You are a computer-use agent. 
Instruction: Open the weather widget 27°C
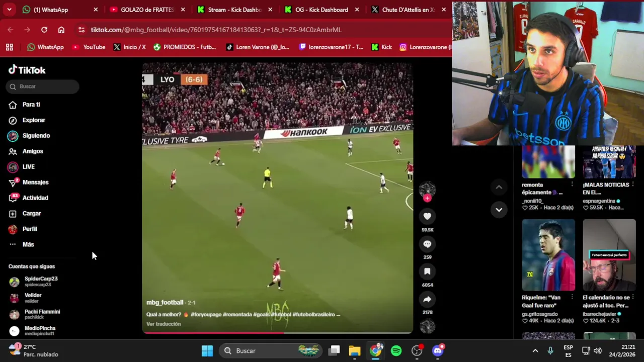34,350
